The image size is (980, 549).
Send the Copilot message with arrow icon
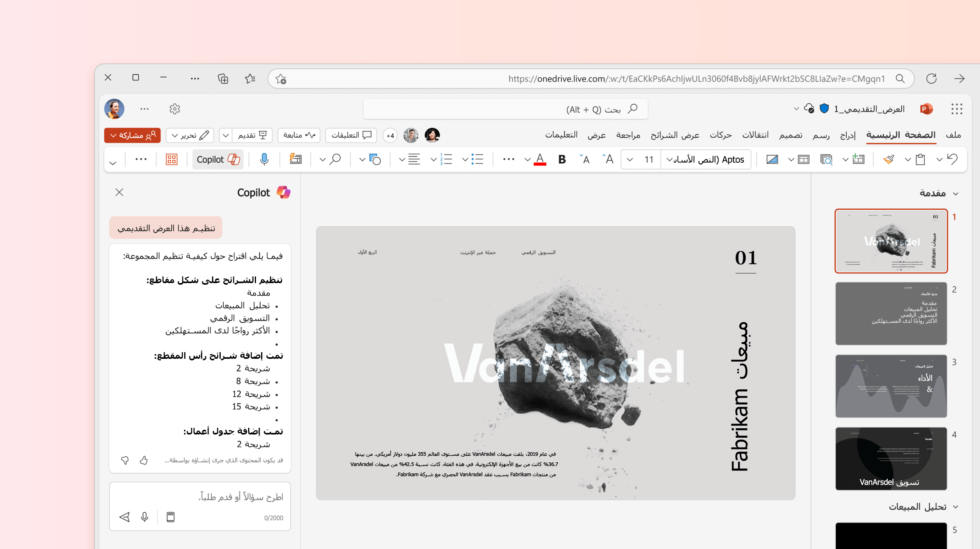[125, 517]
